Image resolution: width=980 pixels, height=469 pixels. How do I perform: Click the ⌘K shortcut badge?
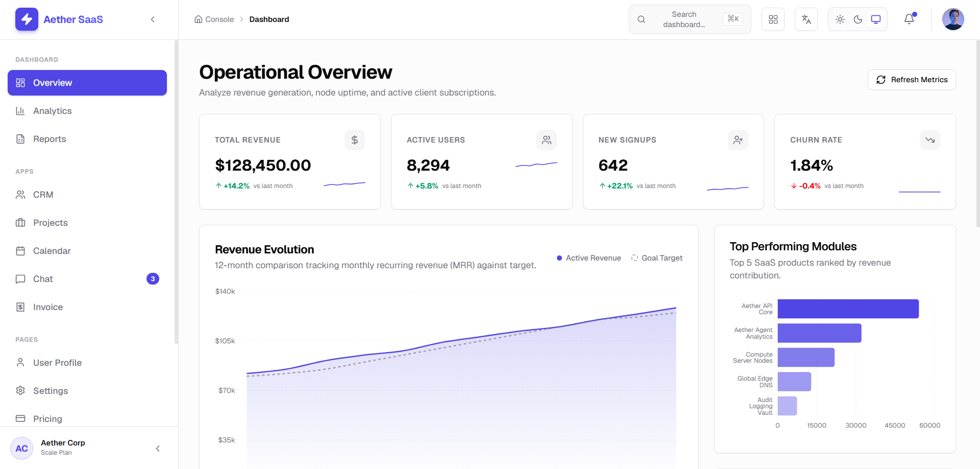pyautogui.click(x=733, y=19)
